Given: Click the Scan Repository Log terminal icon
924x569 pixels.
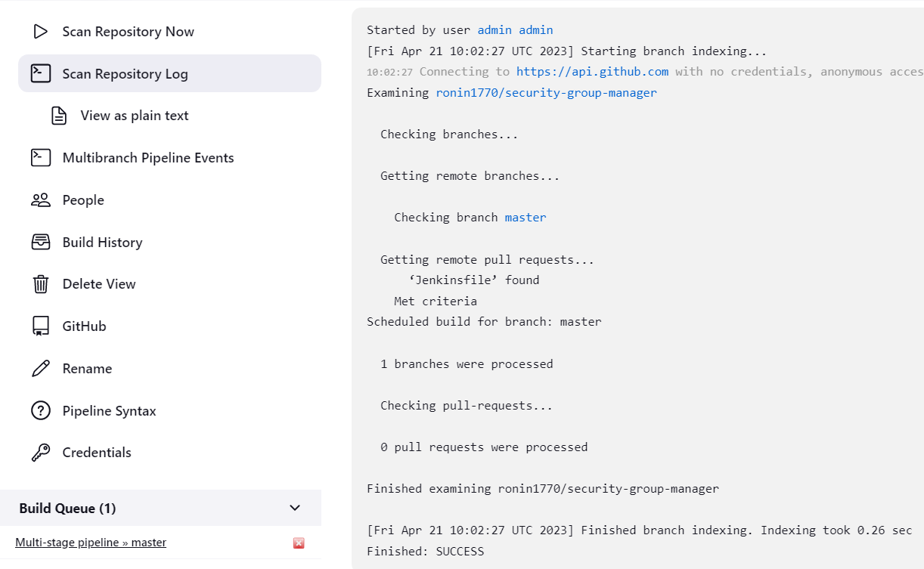Looking at the screenshot, I should click(x=40, y=73).
